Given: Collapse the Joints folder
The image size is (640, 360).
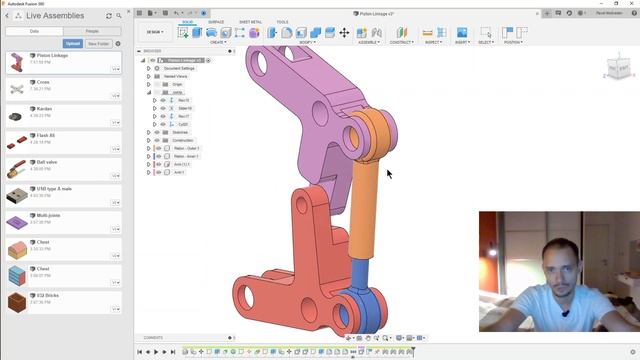Looking at the screenshot, I should click(x=149, y=93).
